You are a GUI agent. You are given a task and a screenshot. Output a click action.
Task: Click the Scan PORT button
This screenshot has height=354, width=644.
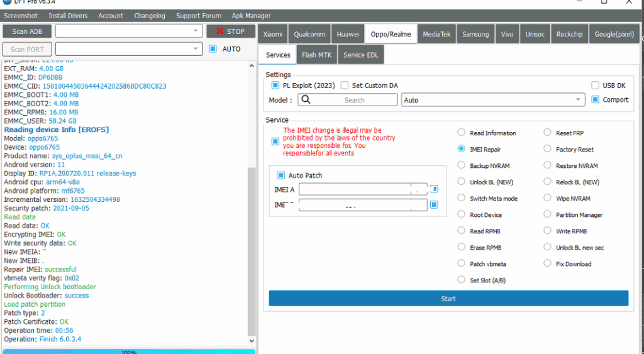(27, 49)
